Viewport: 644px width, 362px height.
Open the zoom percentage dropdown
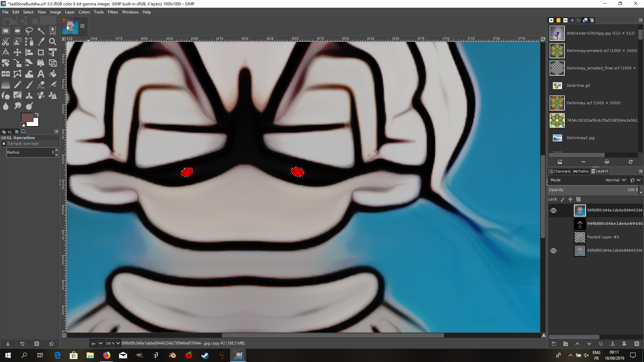[x=118, y=343]
